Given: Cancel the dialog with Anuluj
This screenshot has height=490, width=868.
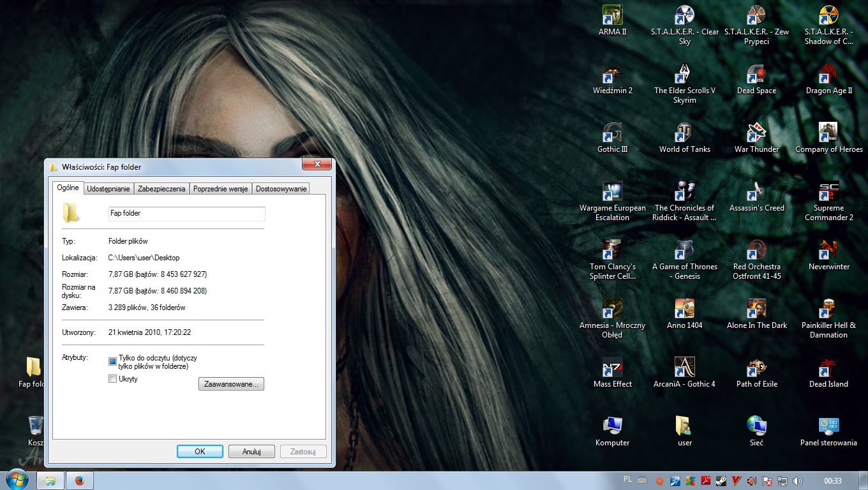Looking at the screenshot, I should coord(251,452).
